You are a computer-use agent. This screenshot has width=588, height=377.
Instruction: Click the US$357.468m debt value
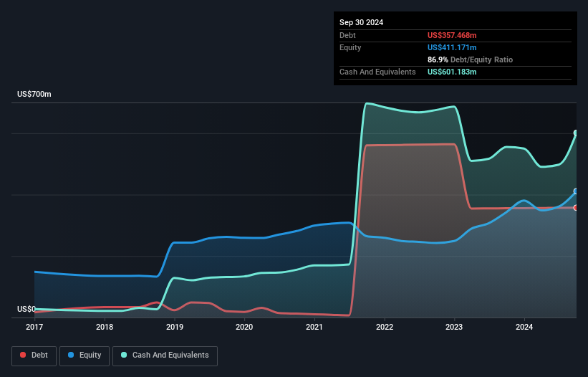tap(452, 35)
